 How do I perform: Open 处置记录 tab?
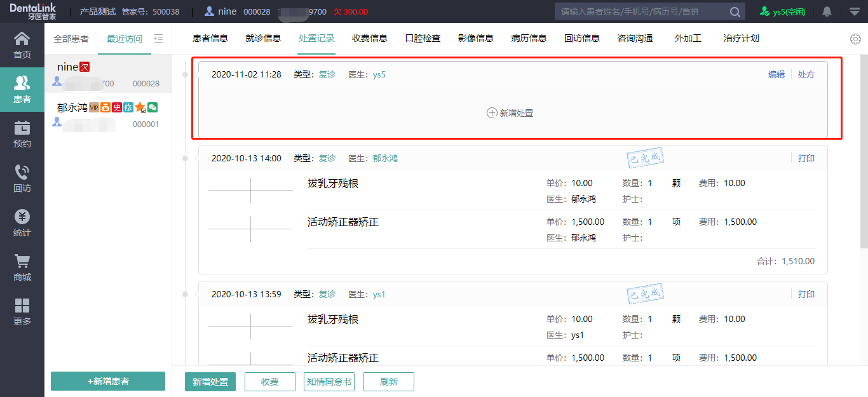(x=316, y=38)
